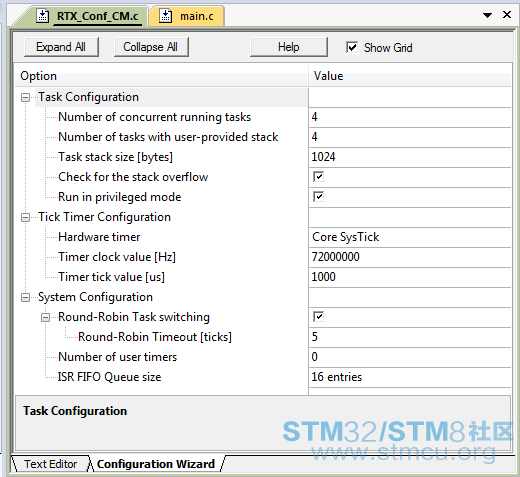Select the Round-Robin Timeout [ticks] row
The width and height of the screenshot is (520, 477).
tap(155, 337)
